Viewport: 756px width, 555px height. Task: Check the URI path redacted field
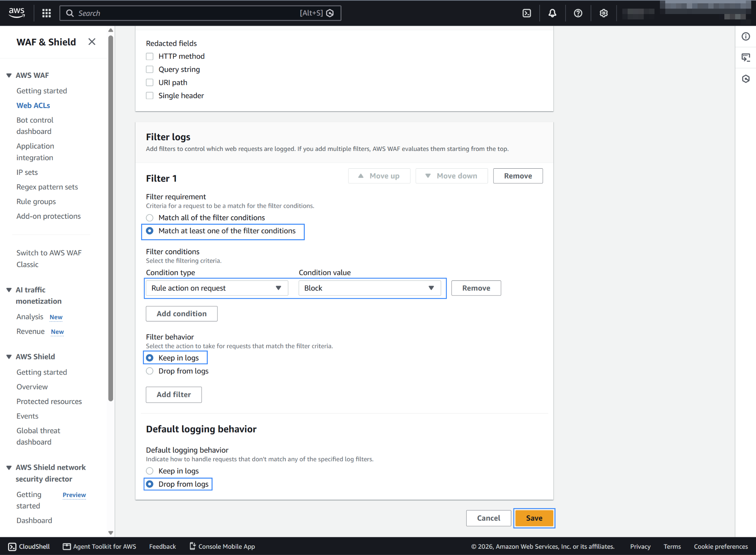pos(150,83)
